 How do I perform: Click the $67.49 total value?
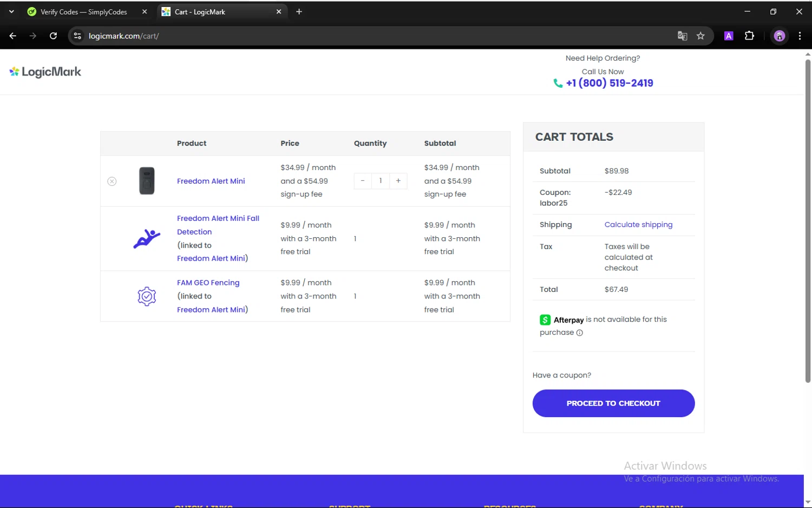tap(617, 290)
